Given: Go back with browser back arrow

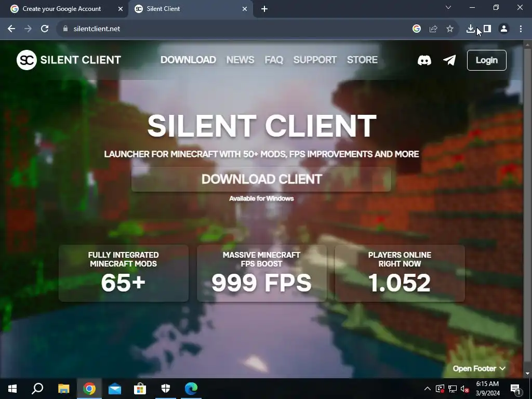Looking at the screenshot, I should pos(11,29).
